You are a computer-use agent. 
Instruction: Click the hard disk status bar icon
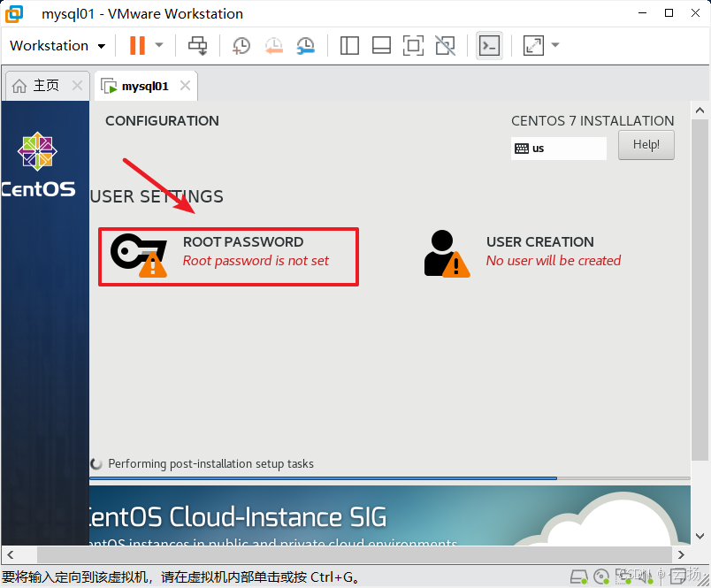coord(579,577)
